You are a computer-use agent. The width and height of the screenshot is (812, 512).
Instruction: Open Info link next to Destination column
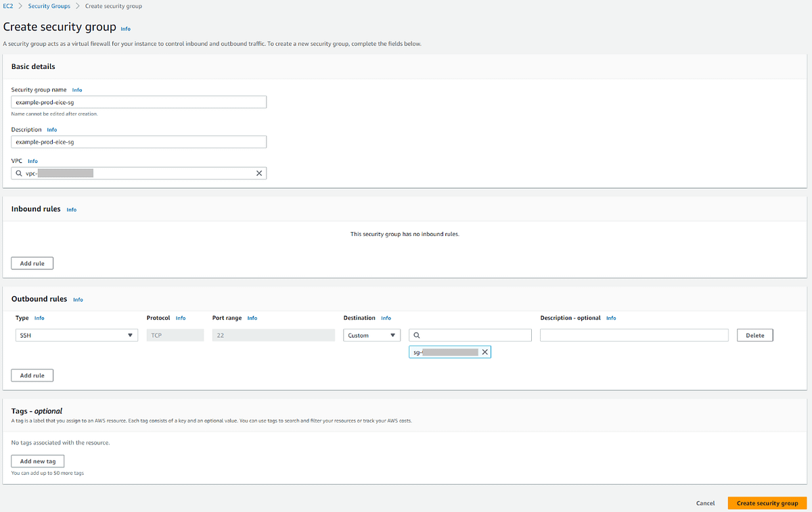[386, 318]
